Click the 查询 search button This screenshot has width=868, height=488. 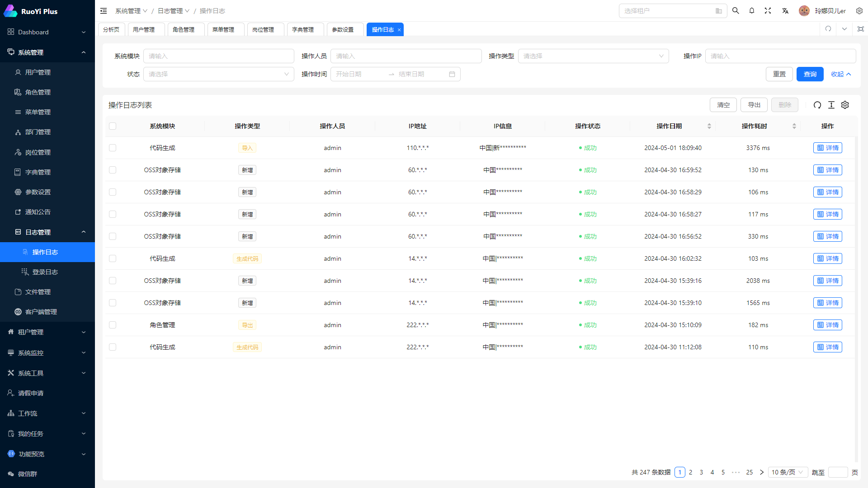(810, 74)
